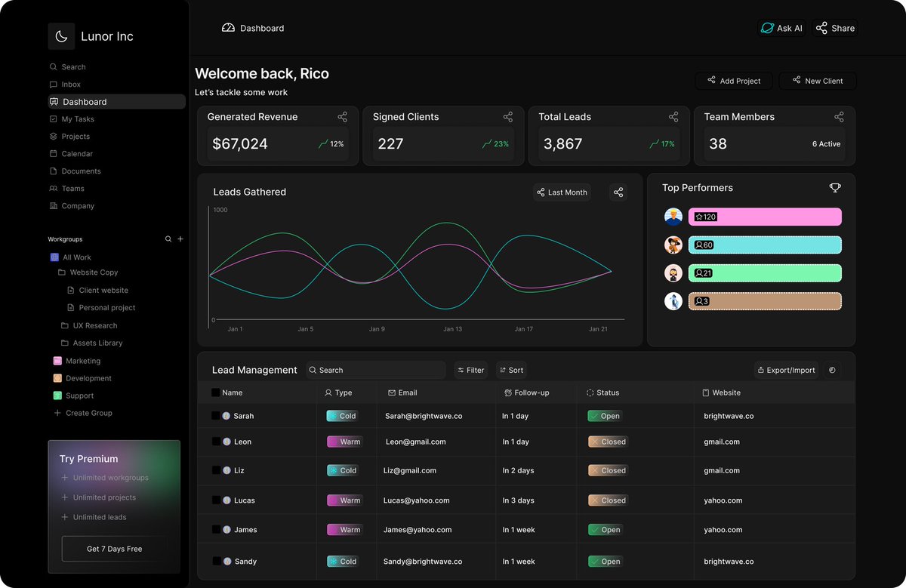Open the Last Month range dropdown
Viewport: 906px width, 588px height.
562,192
